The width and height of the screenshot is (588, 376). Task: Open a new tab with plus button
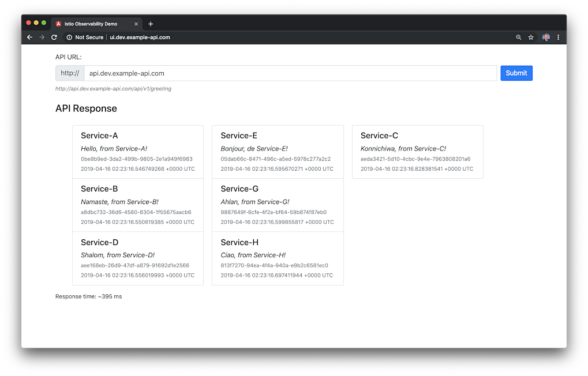click(x=151, y=24)
